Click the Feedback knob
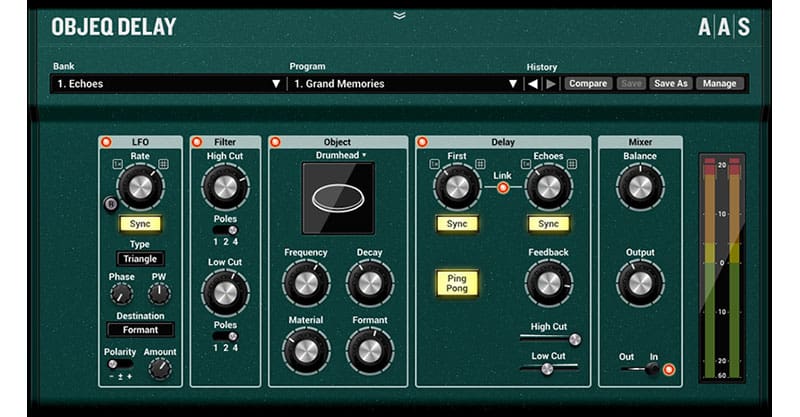 (x=548, y=283)
